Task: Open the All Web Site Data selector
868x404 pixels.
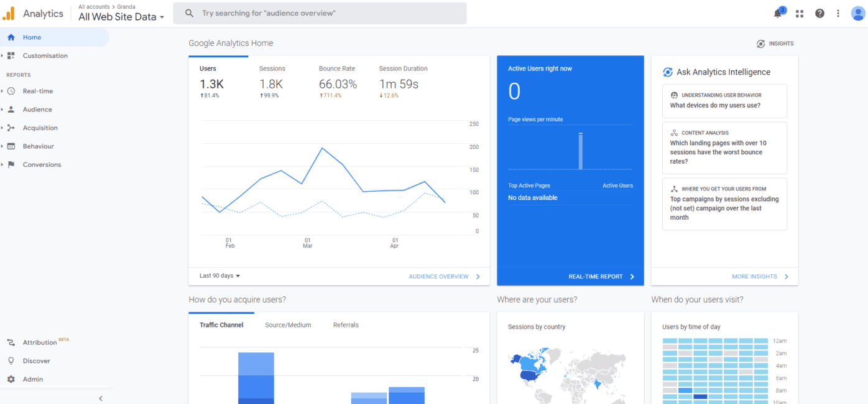Action: click(x=121, y=17)
